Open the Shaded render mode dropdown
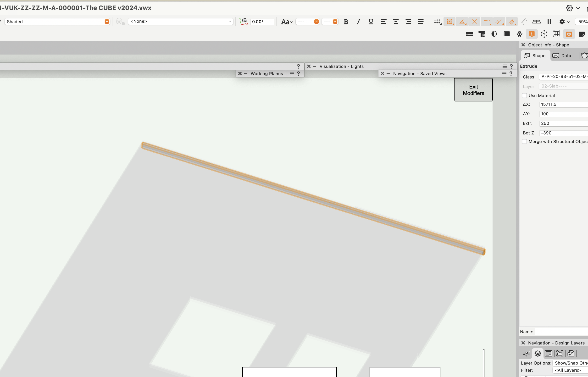Viewport: 588px width, 377px height. coord(106,22)
